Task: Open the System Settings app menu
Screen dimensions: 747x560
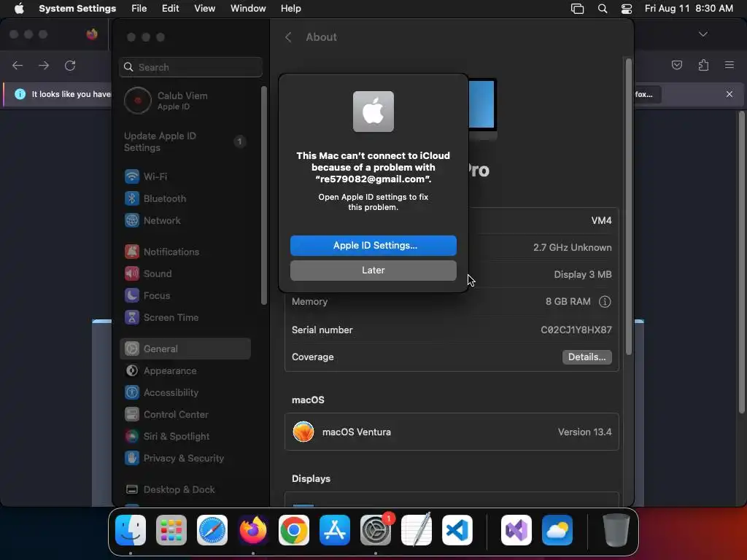Action: pos(77,9)
